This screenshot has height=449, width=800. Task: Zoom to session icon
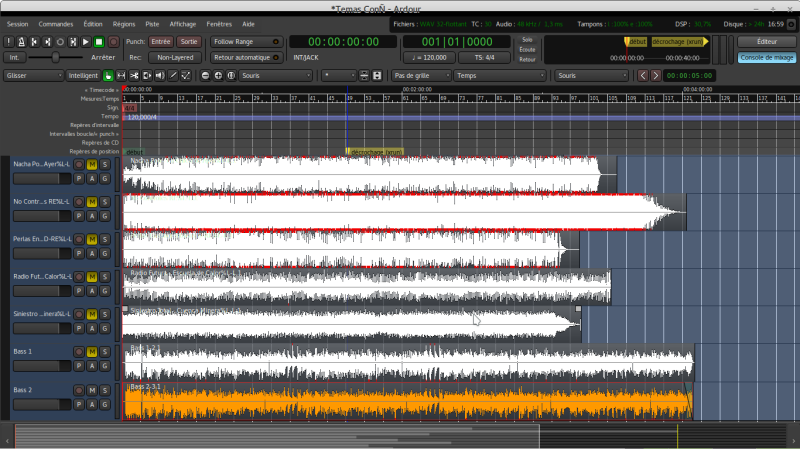tap(231, 76)
